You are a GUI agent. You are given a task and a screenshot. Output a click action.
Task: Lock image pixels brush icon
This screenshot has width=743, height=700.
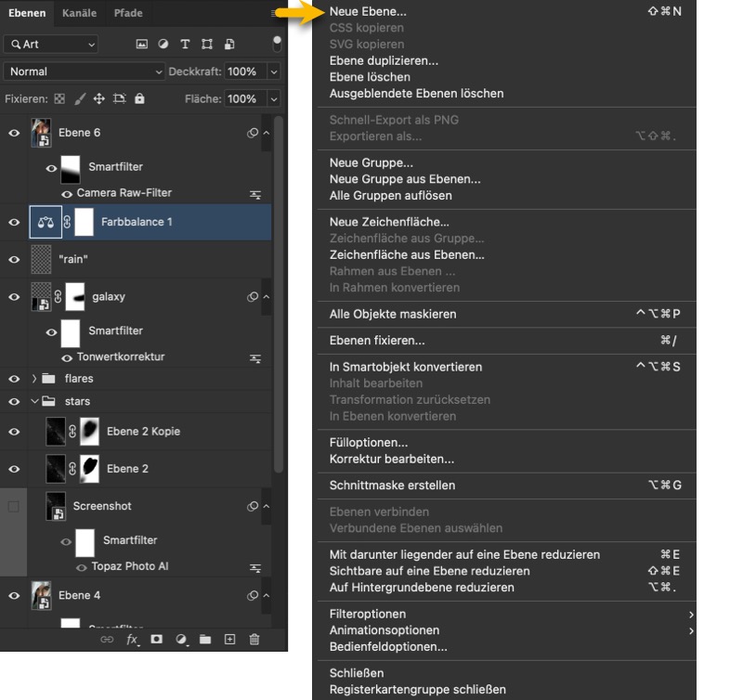click(x=80, y=98)
